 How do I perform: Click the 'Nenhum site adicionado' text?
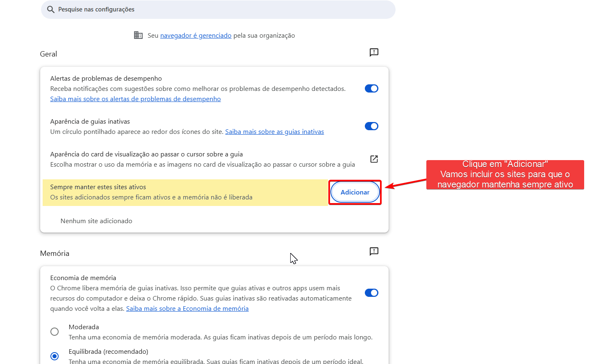pyautogui.click(x=96, y=221)
